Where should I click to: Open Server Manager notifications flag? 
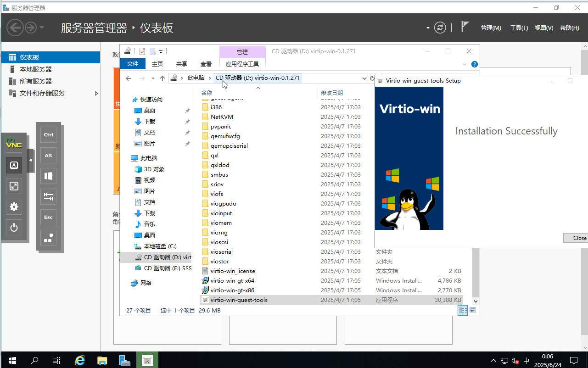[x=465, y=27]
